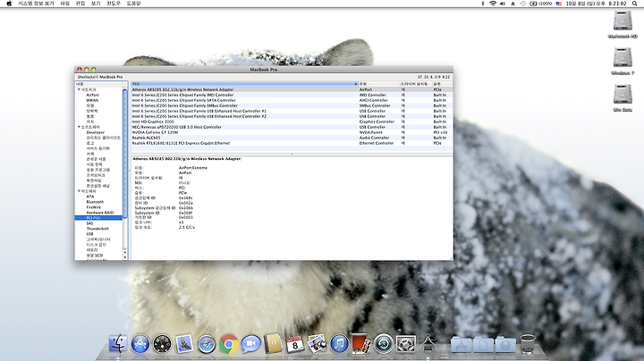Open the Applications stack folder in the Dock
The width and height of the screenshot is (644, 361).
pos(461,345)
